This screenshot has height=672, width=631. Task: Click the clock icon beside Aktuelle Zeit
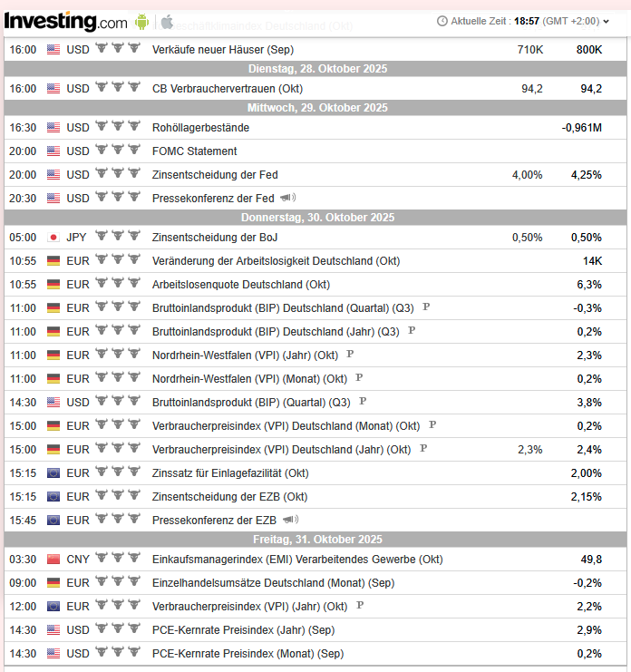(442, 21)
